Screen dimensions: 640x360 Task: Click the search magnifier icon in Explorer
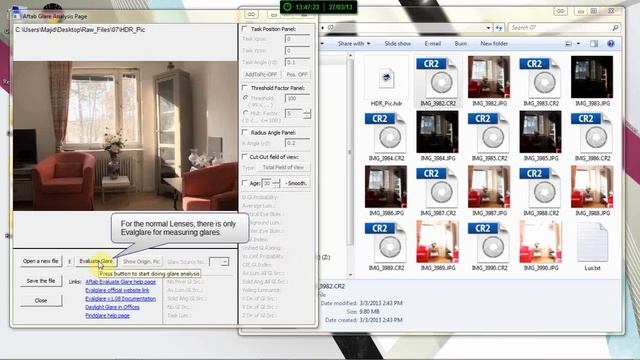pyautogui.click(x=615, y=28)
